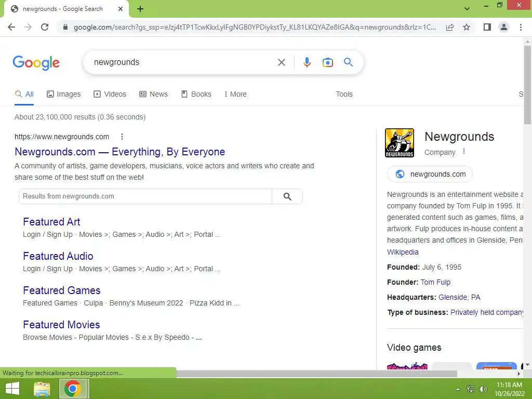Open Privately held company link
This screenshot has width=532, height=399.
(x=486, y=312)
